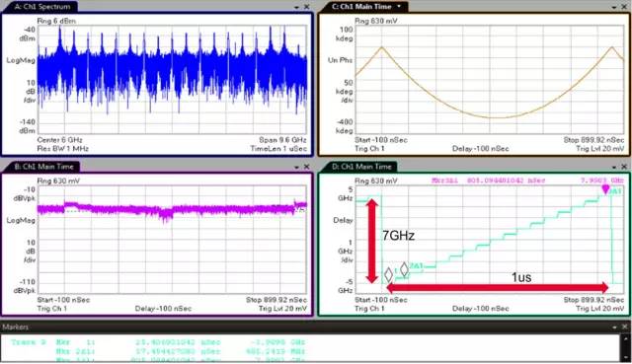Click Start -100 nSec in trace C
Screen dimensions: 632x364
point(381,140)
